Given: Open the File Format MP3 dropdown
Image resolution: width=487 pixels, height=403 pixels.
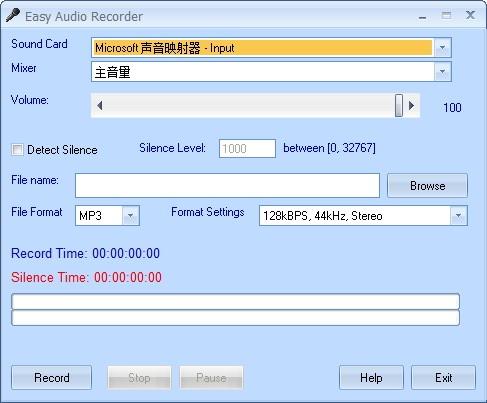Looking at the screenshot, I should 130,216.
